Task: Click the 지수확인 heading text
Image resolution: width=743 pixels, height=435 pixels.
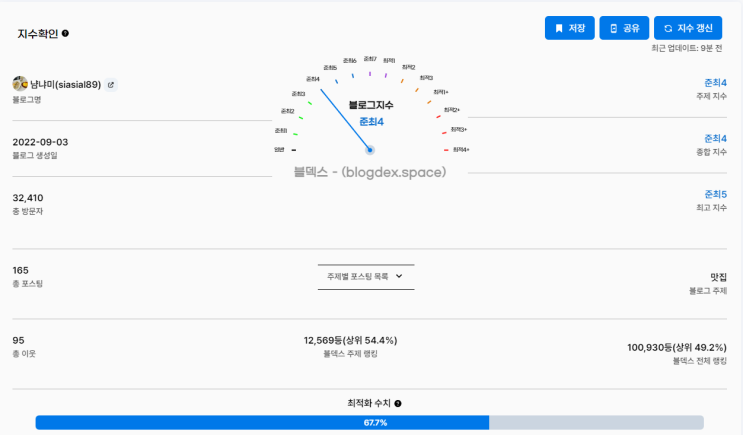Action: click(38, 34)
